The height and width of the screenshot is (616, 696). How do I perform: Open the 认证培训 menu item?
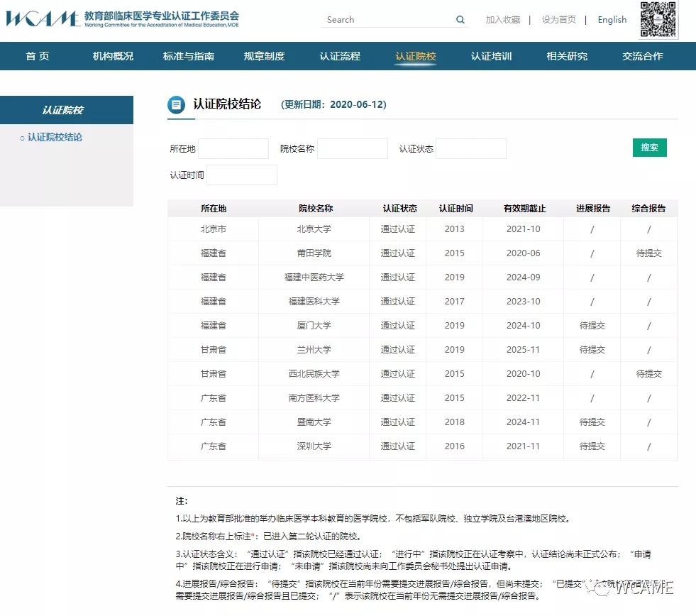pos(492,56)
